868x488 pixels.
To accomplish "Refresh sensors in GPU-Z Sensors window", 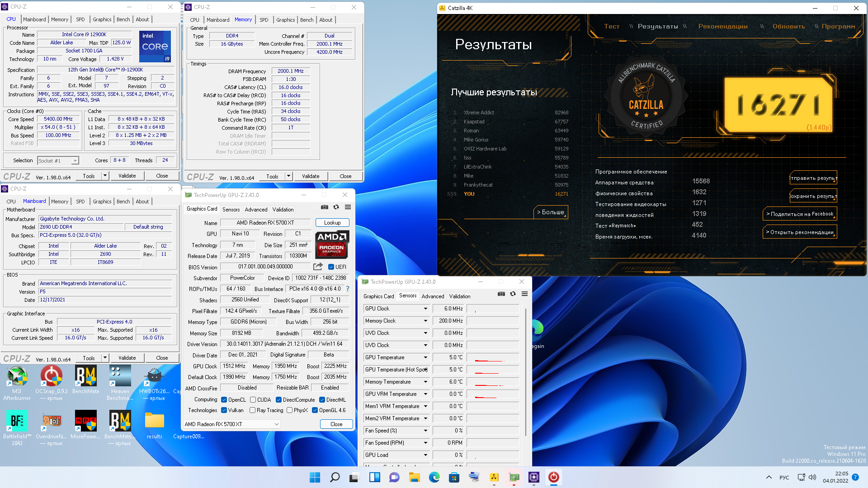I will click(x=513, y=294).
